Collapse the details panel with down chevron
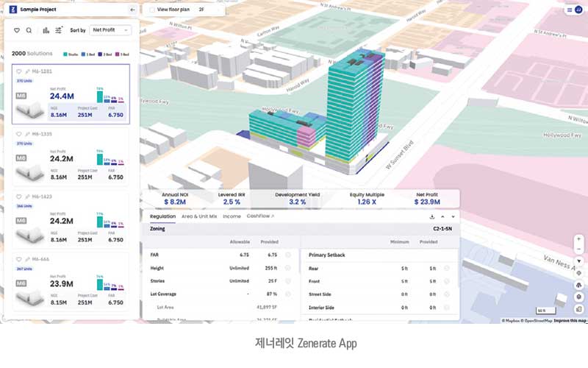Screen dimensions: 588x368 453,216
